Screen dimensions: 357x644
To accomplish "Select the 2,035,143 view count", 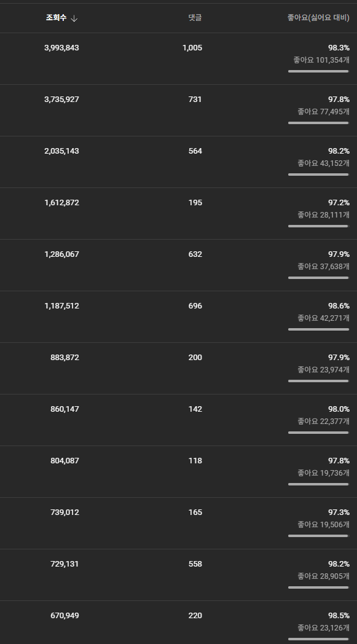I will [61, 151].
